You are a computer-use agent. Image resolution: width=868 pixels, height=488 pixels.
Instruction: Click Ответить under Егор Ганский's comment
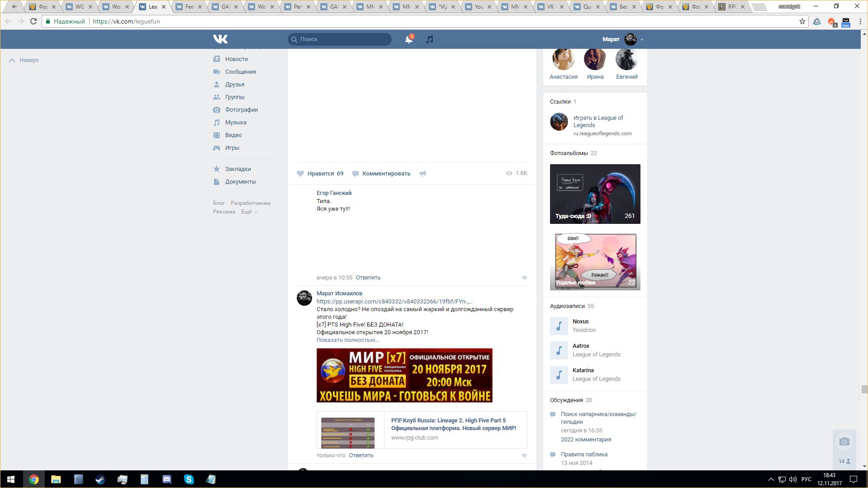pyautogui.click(x=368, y=278)
